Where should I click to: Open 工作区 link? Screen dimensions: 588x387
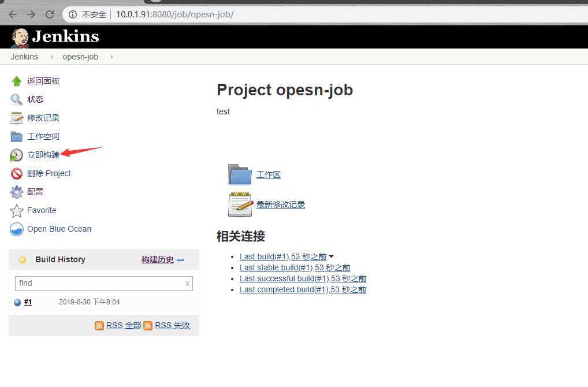(x=269, y=174)
